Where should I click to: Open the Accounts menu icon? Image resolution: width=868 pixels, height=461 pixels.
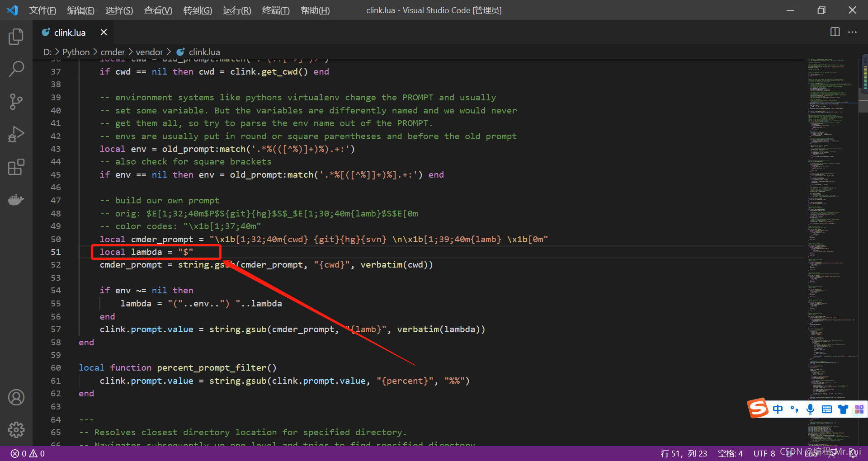(16, 397)
